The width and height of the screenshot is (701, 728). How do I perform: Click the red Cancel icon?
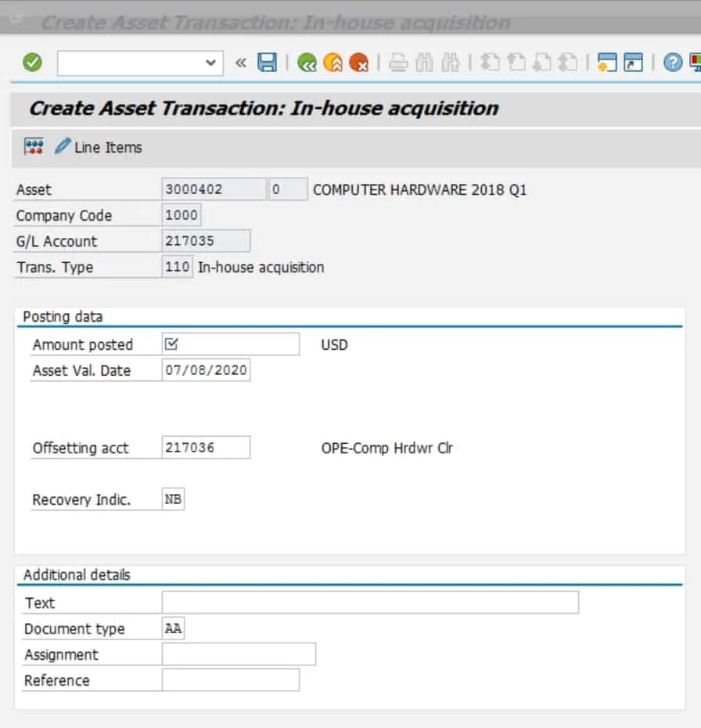click(358, 63)
